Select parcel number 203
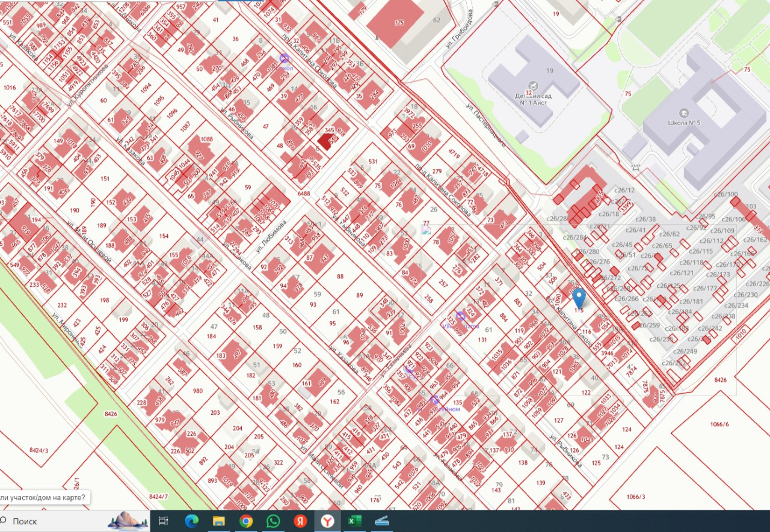The width and height of the screenshot is (770, 532). click(215, 412)
